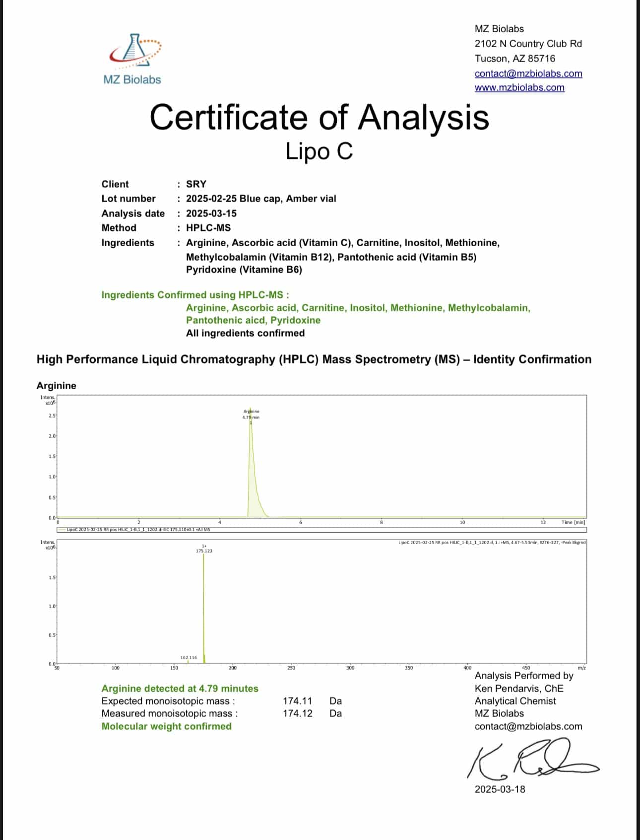
Task: Click the signature date 2025-03-18
Action: pos(500,789)
